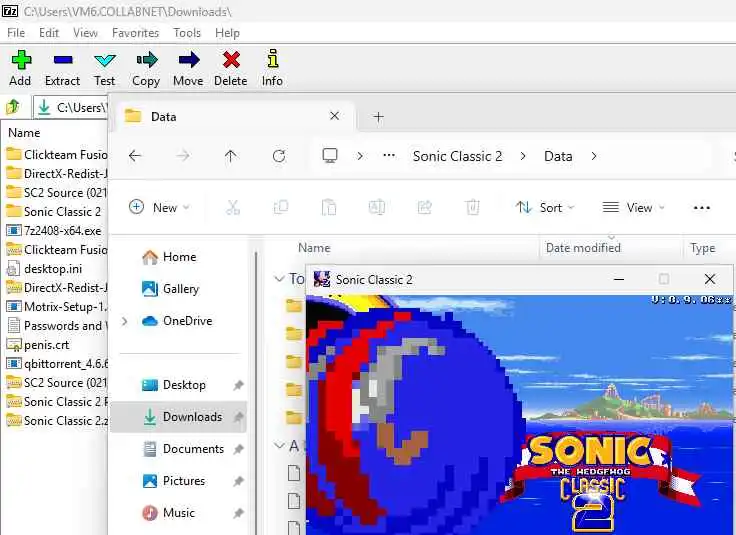This screenshot has width=736, height=535.
Task: Run Test on selected archive in 7-Zip
Action: [104, 69]
